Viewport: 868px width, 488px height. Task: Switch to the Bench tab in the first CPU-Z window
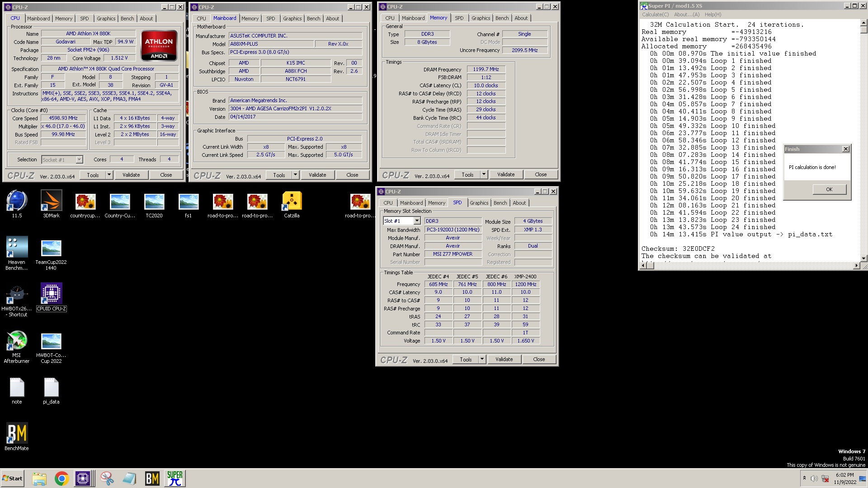[127, 19]
